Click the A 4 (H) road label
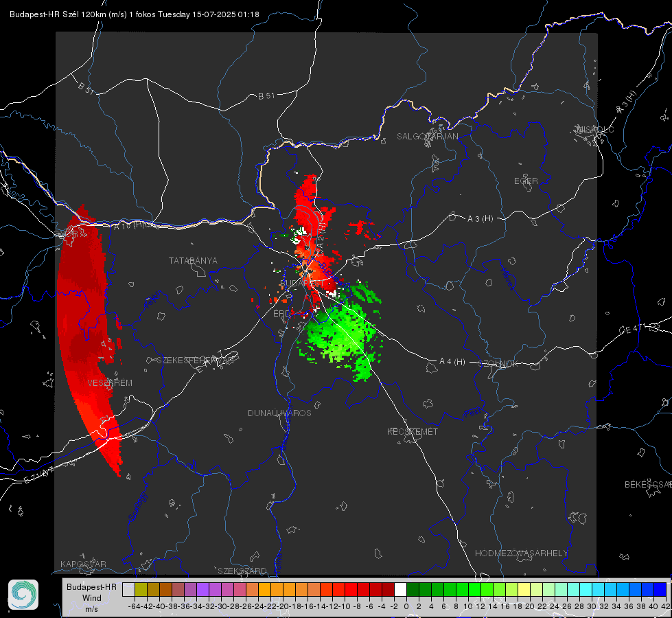672x618 pixels. click(x=452, y=362)
